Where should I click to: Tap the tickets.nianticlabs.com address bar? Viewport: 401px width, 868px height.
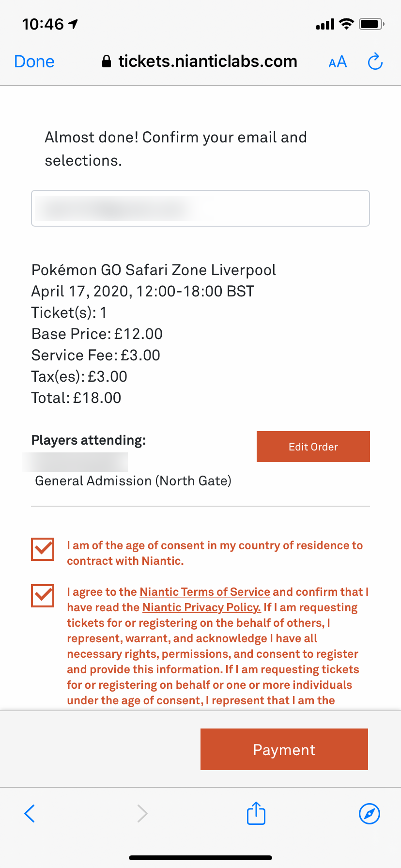pos(200,62)
